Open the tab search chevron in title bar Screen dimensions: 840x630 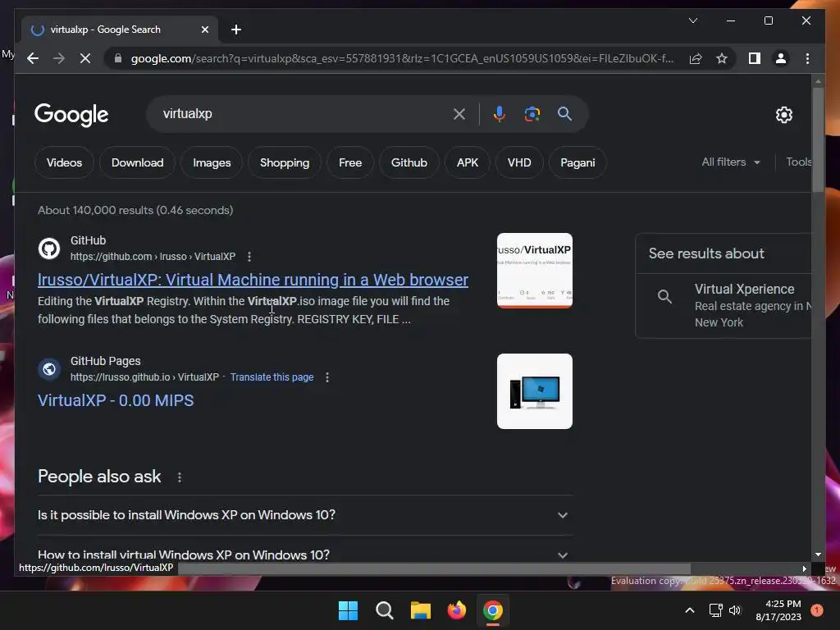(692, 21)
